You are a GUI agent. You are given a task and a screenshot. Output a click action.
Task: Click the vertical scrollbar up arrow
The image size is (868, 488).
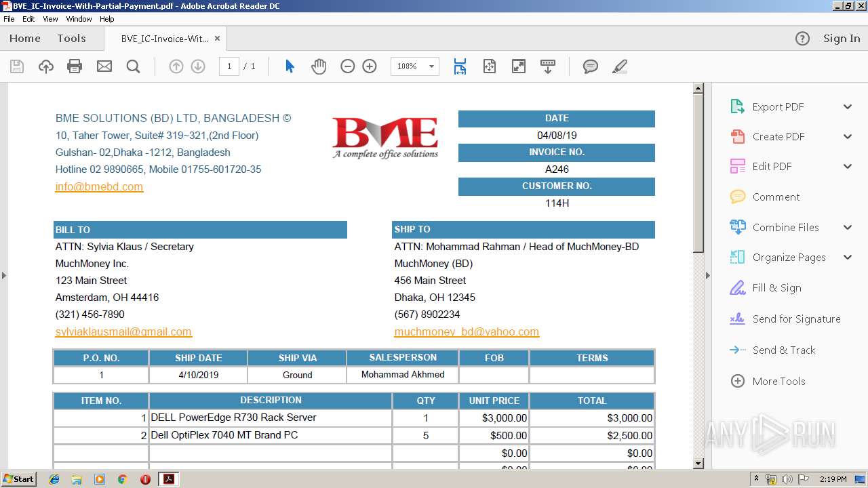click(698, 88)
